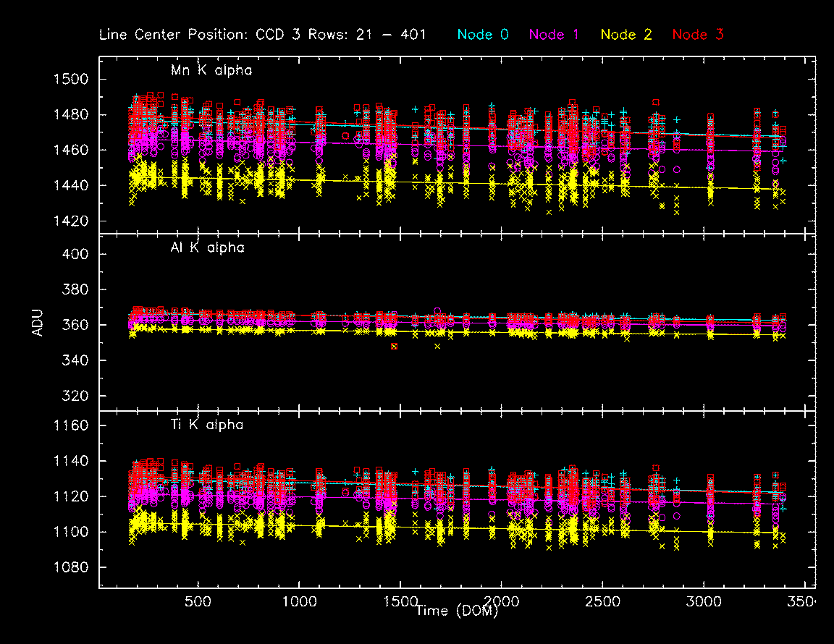
Task: Select the 1080 y-axis tick label
Action: click(x=72, y=568)
